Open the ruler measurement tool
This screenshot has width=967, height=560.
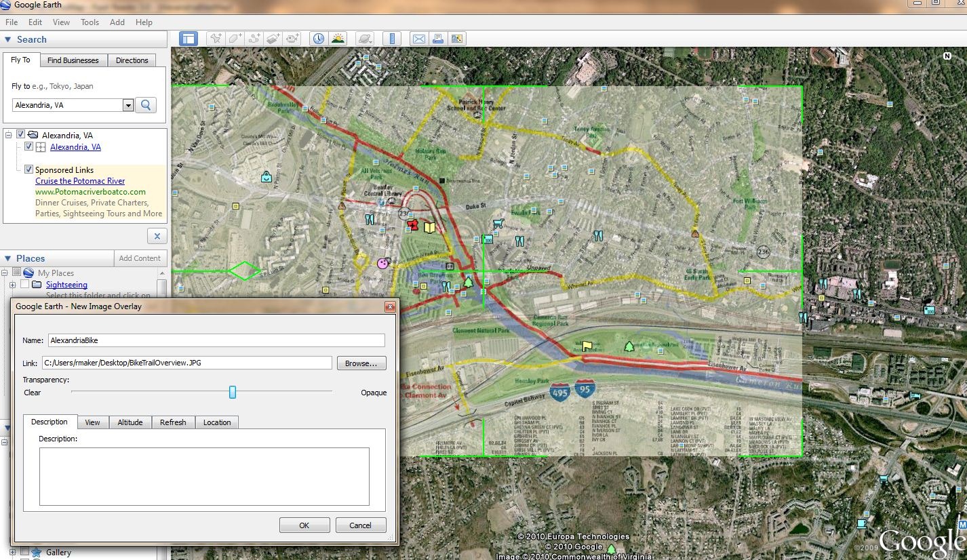point(392,39)
